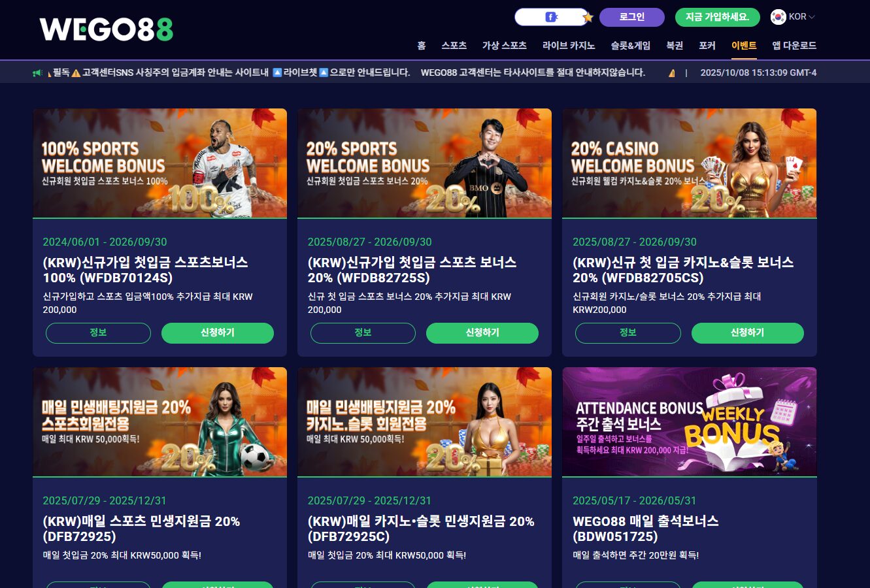
Task: Open the 20% Sports Welcome Bonus banner
Action: pyautogui.click(x=424, y=163)
